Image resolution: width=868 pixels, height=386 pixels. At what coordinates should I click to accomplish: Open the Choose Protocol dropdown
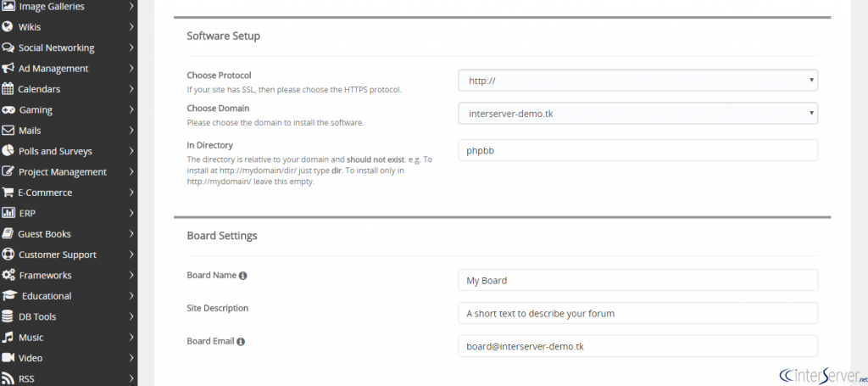pos(637,81)
